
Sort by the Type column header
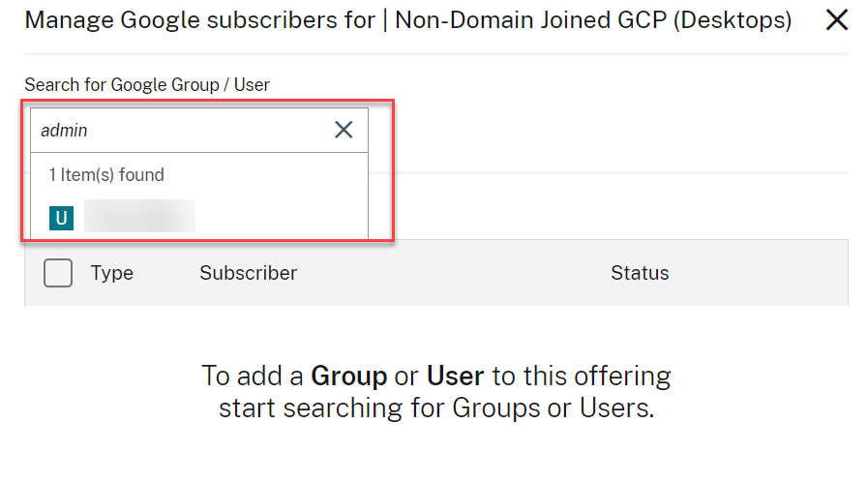click(x=112, y=274)
